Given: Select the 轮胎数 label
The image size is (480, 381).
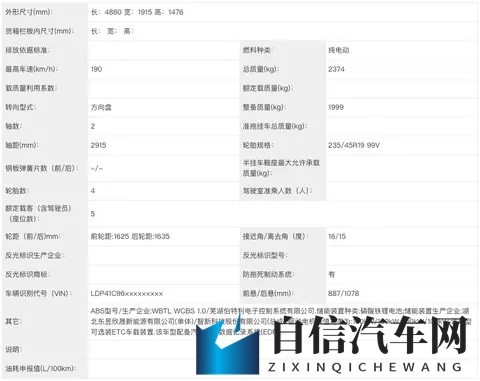Looking at the screenshot, I should [17, 191].
